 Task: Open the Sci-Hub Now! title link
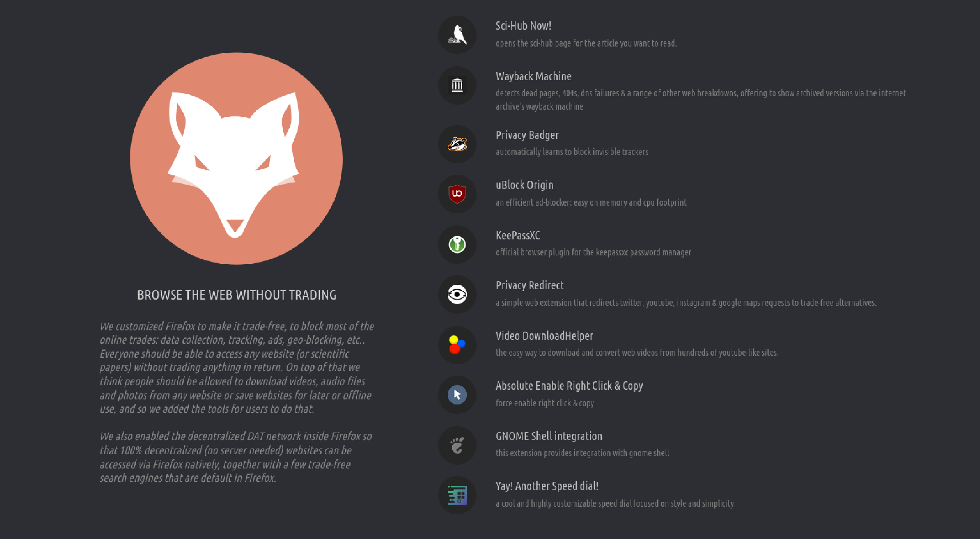(x=523, y=26)
